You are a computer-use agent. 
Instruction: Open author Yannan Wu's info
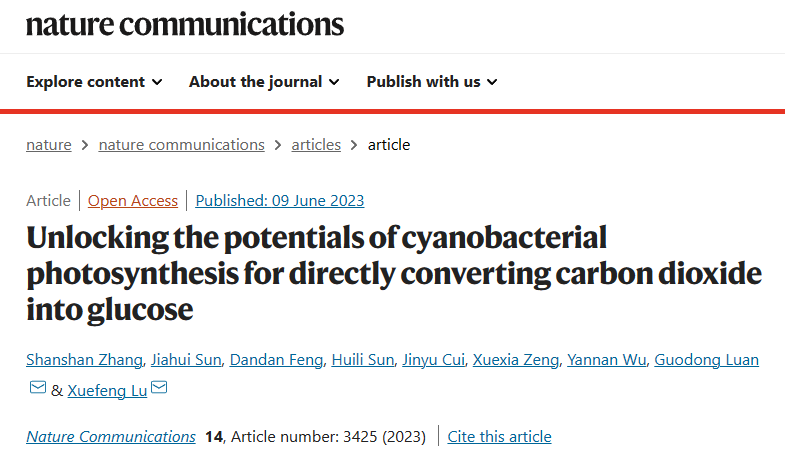[x=606, y=360]
